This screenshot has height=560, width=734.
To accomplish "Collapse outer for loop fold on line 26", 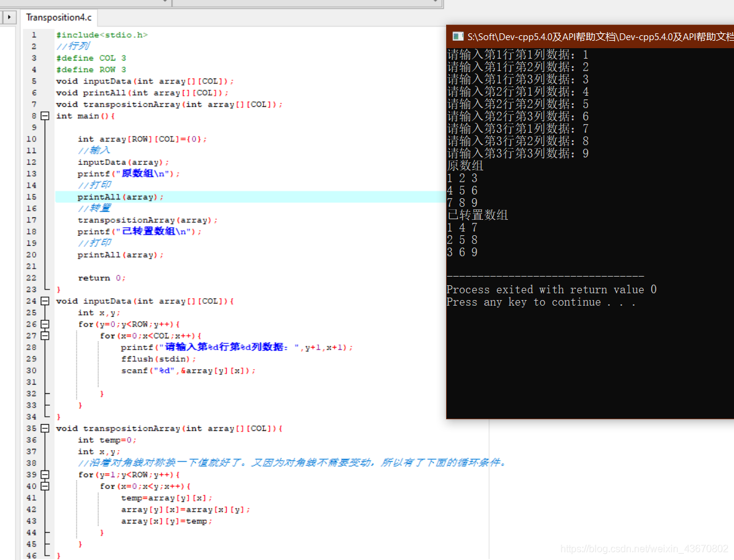I will (x=45, y=324).
